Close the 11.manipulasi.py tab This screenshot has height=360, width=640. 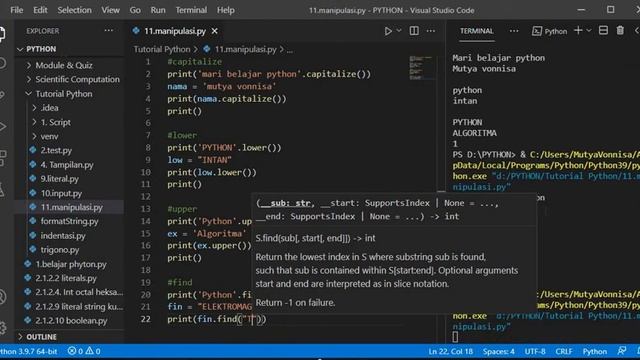click(x=215, y=31)
